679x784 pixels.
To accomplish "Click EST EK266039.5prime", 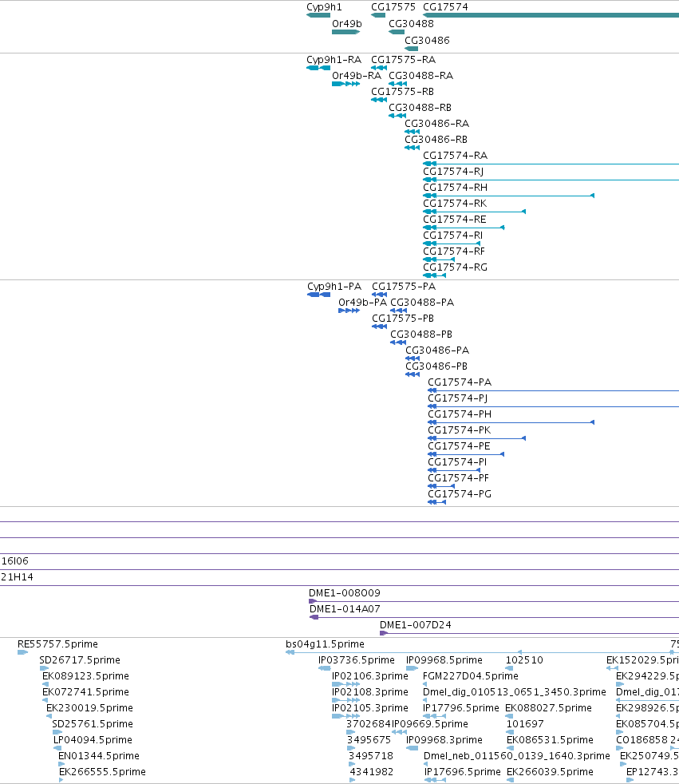I will (510, 781).
